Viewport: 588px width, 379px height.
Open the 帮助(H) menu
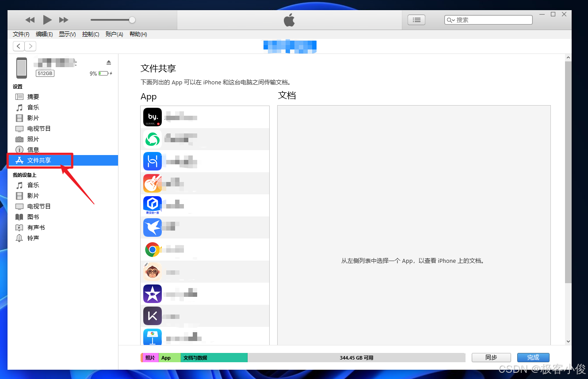(x=138, y=34)
